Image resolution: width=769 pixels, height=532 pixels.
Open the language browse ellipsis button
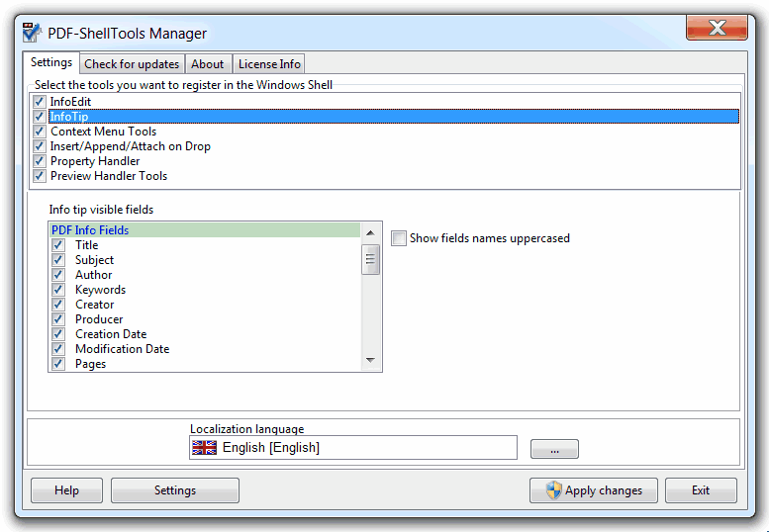click(x=554, y=450)
